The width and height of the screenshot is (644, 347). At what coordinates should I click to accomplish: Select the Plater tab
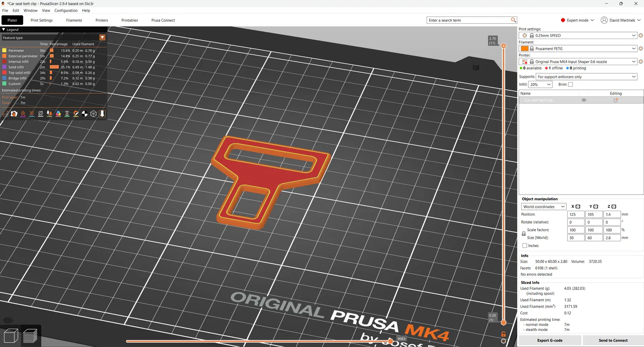tap(12, 20)
